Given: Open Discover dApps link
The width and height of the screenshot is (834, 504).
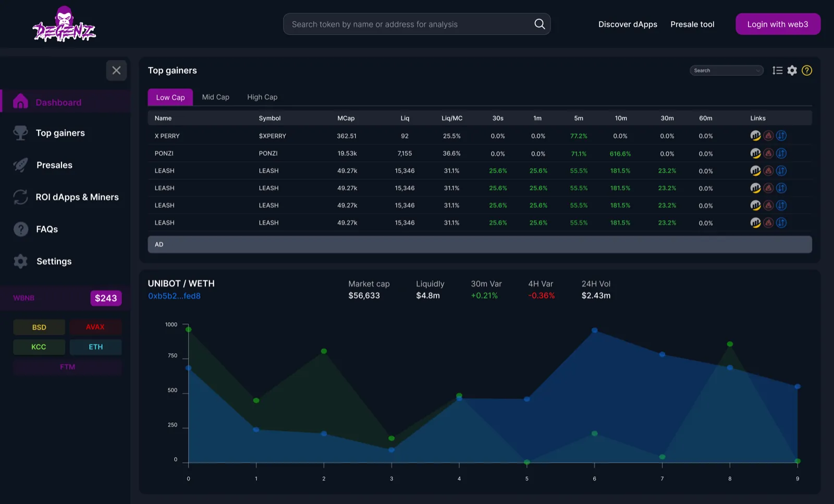Looking at the screenshot, I should [628, 24].
